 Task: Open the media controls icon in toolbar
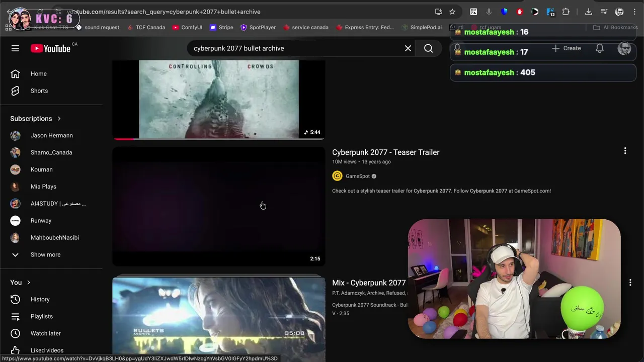point(604,12)
